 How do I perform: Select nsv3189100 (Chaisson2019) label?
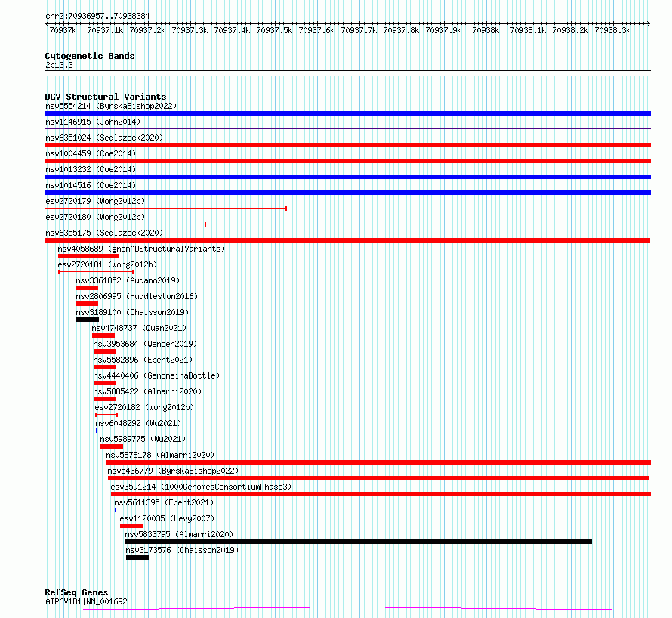132,312
